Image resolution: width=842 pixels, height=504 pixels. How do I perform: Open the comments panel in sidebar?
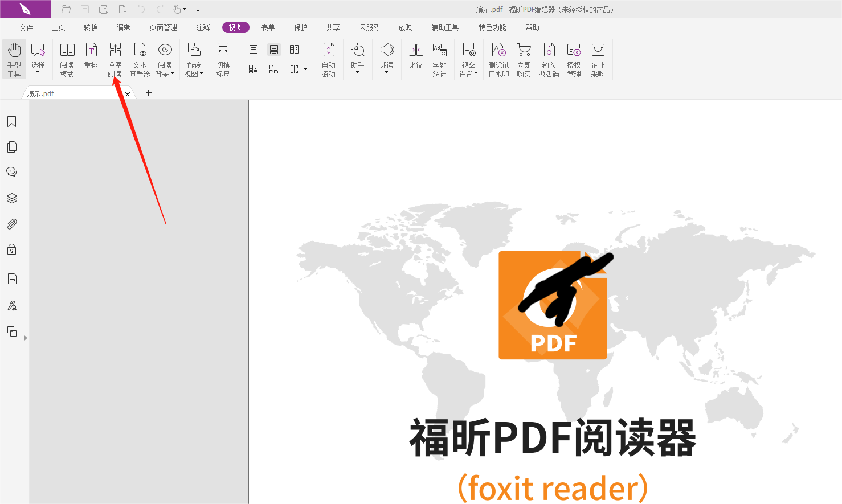12,171
